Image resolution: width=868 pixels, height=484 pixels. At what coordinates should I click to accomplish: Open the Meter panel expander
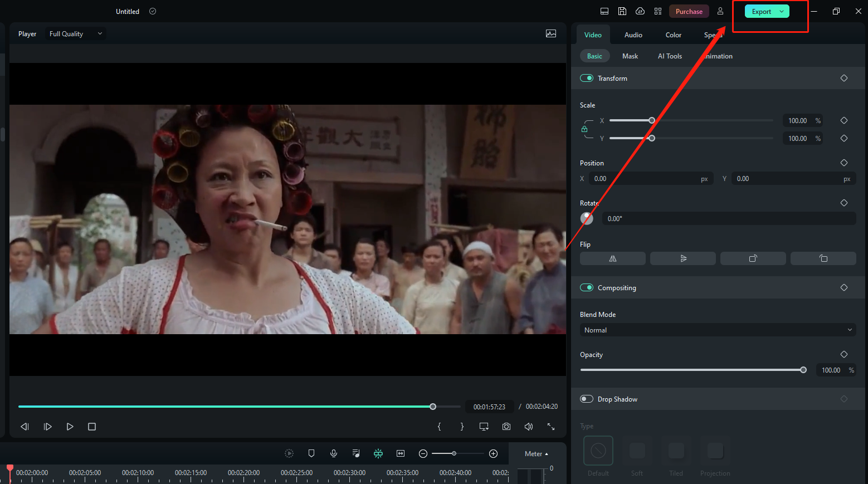pyautogui.click(x=536, y=454)
